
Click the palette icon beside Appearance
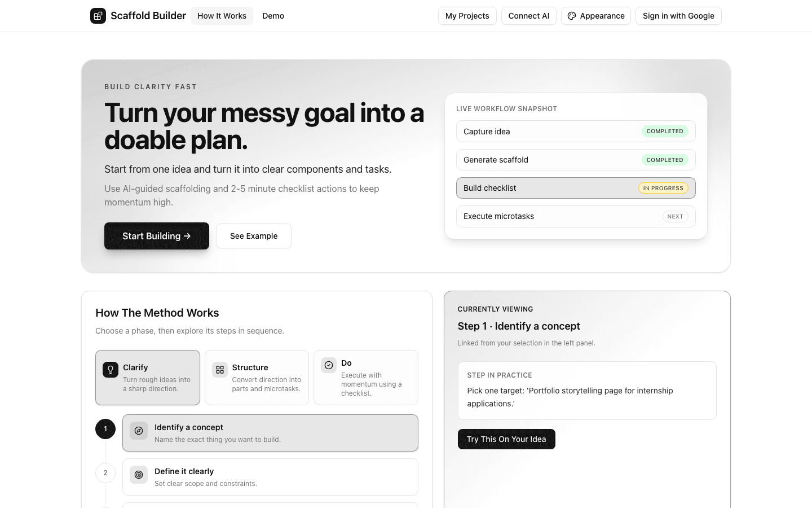(572, 16)
